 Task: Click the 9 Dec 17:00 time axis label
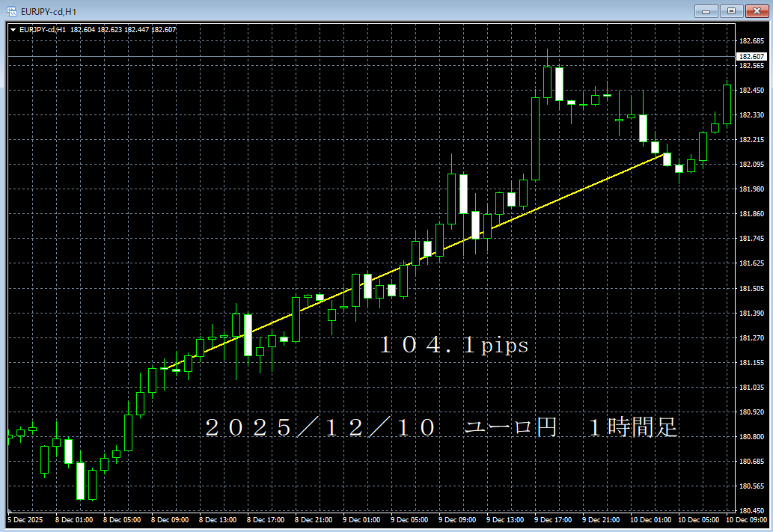(x=552, y=519)
